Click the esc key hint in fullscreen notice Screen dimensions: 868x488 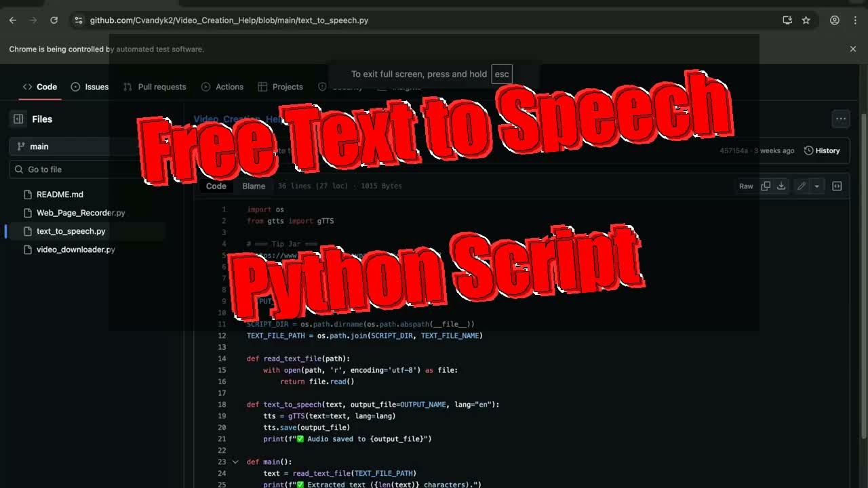pyautogui.click(x=502, y=74)
